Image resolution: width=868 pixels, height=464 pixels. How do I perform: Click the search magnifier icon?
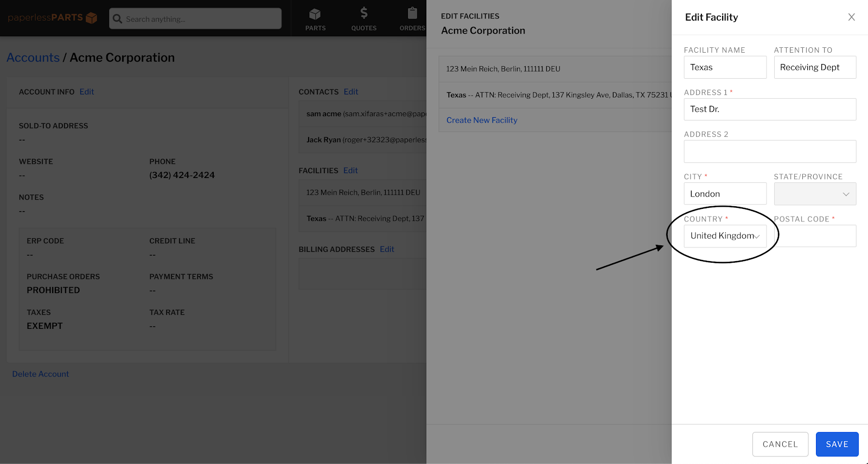117,19
